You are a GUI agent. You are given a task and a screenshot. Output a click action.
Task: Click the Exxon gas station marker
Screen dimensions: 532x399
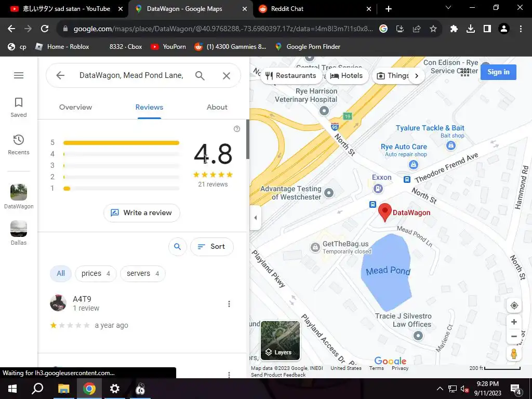(x=378, y=188)
